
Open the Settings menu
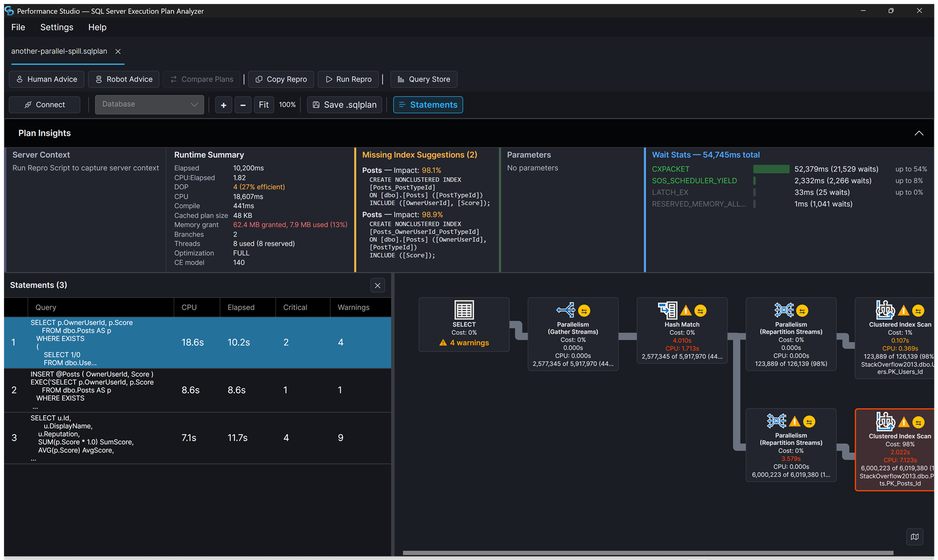point(57,27)
